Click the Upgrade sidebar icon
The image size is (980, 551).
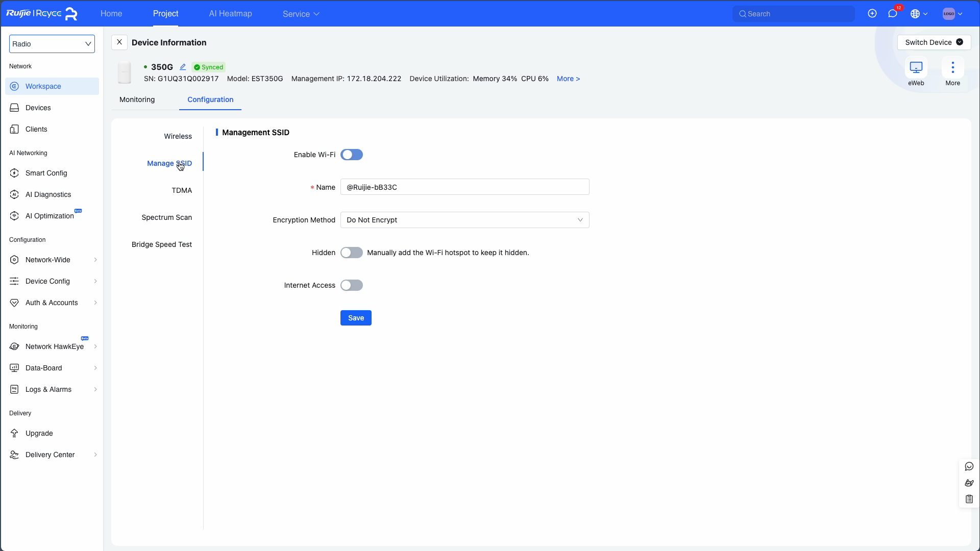click(14, 433)
